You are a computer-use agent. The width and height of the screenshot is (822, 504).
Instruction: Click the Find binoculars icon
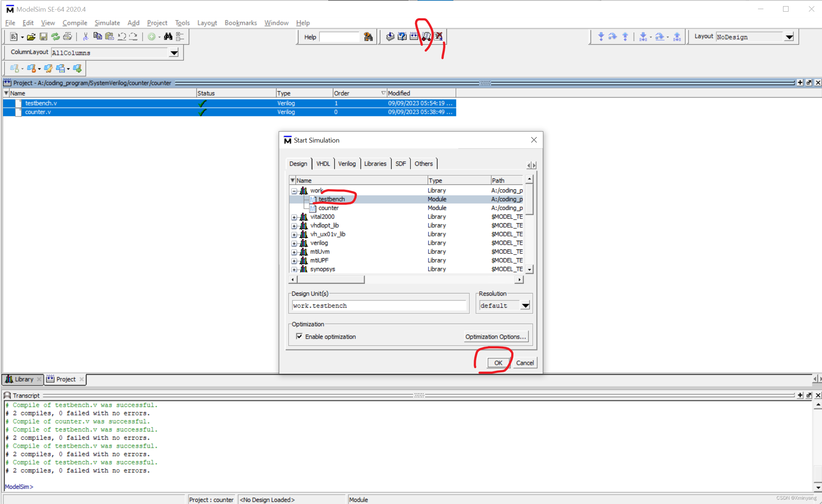168,36
